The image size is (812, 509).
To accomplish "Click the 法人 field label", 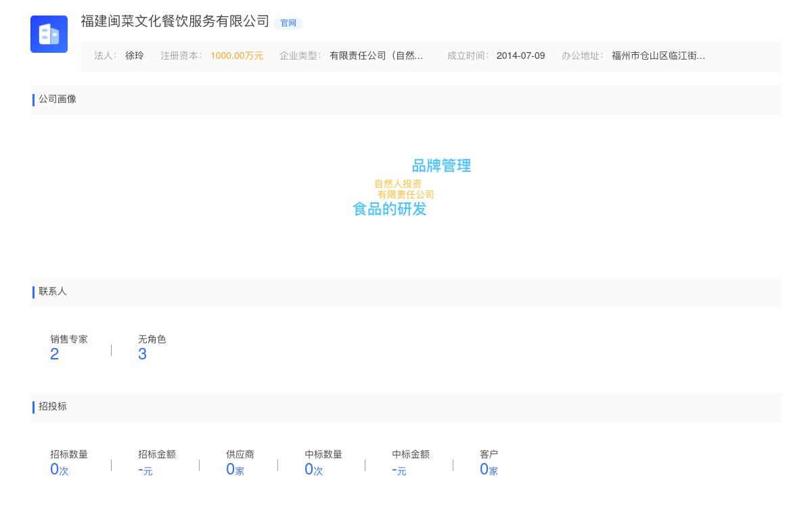I will click(106, 56).
